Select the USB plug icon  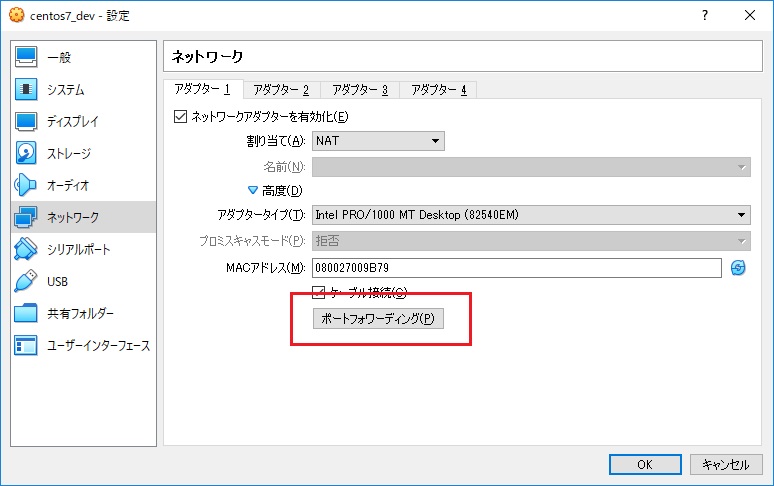26,281
